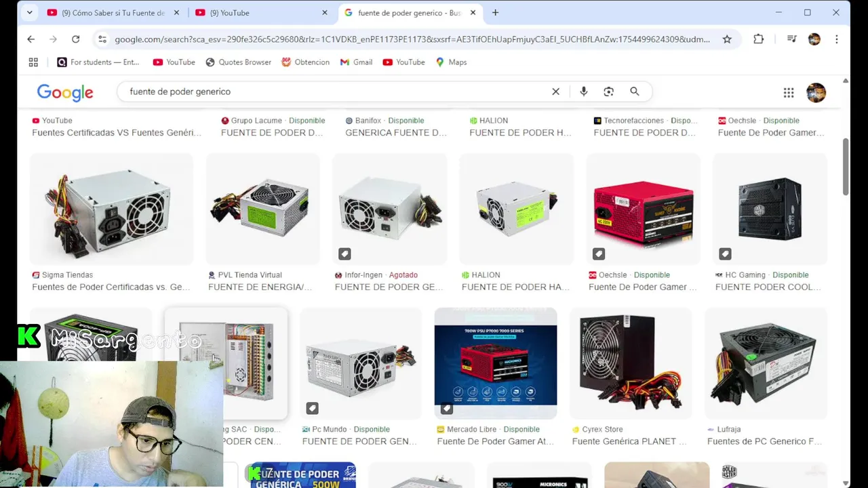Open 'FUENTE PODER COOL...' HC Gaming link
The image size is (868, 488).
(768, 287)
